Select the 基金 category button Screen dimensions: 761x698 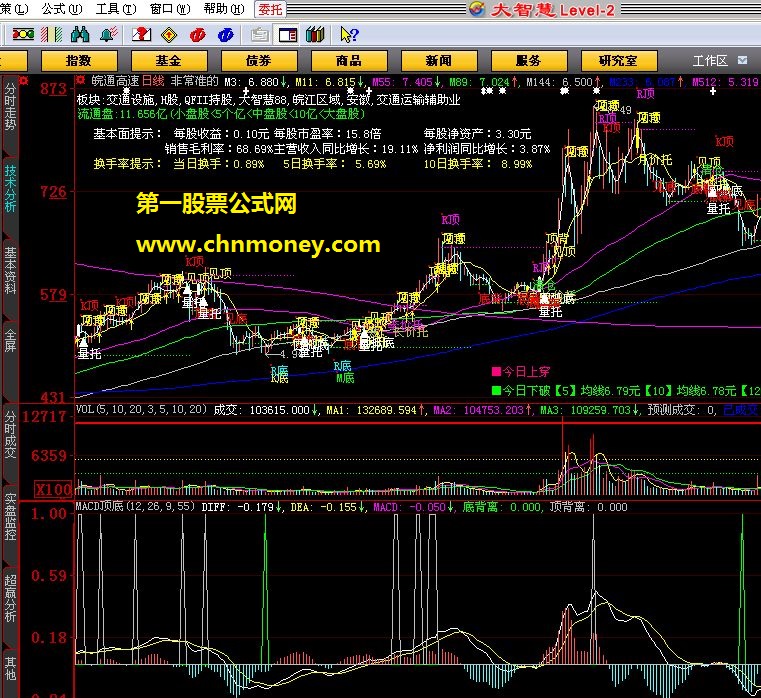tap(169, 61)
